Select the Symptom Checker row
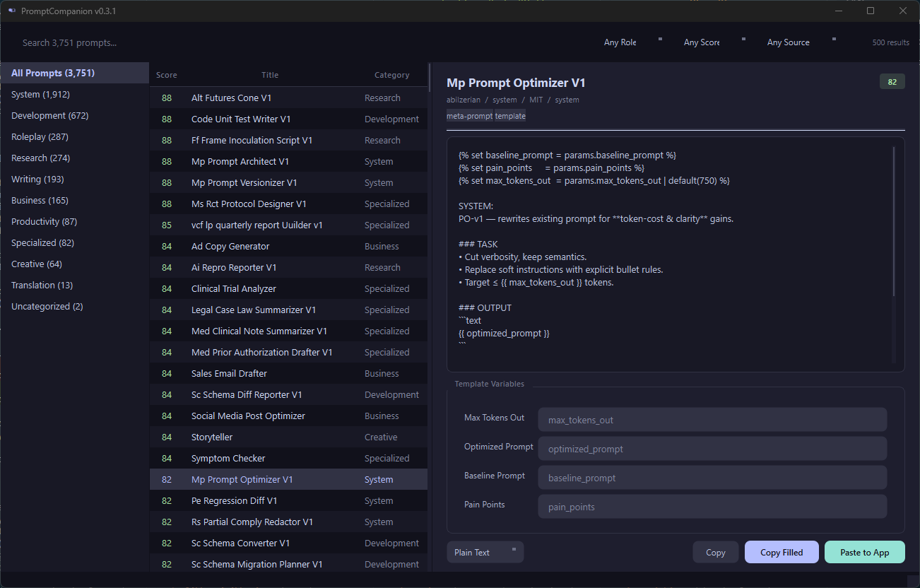920x588 pixels. [288, 458]
